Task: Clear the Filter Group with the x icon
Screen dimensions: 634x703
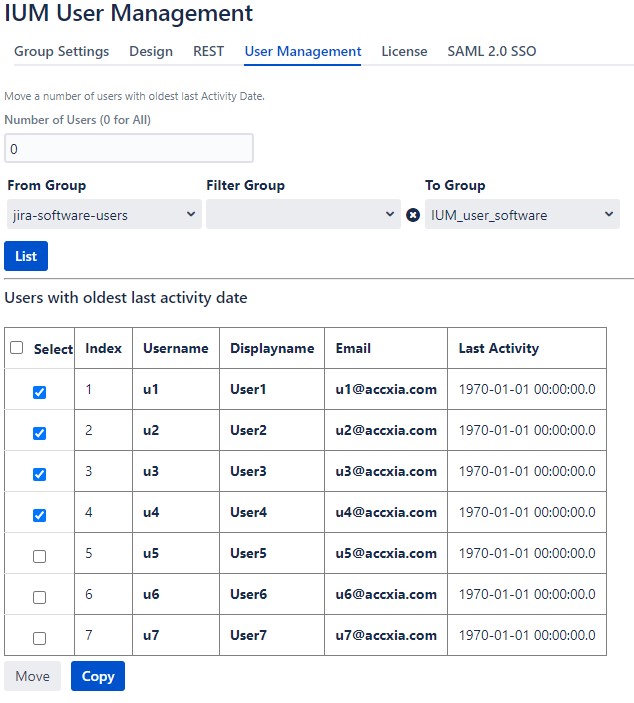Action: (413, 215)
